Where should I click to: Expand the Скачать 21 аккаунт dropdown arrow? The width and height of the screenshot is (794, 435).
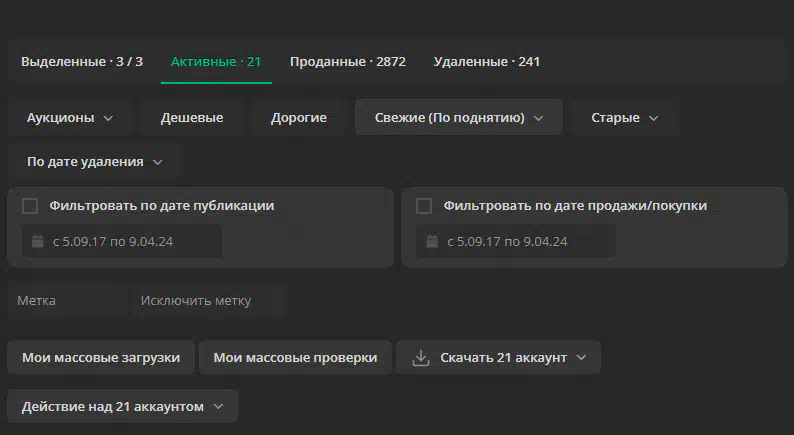point(581,358)
